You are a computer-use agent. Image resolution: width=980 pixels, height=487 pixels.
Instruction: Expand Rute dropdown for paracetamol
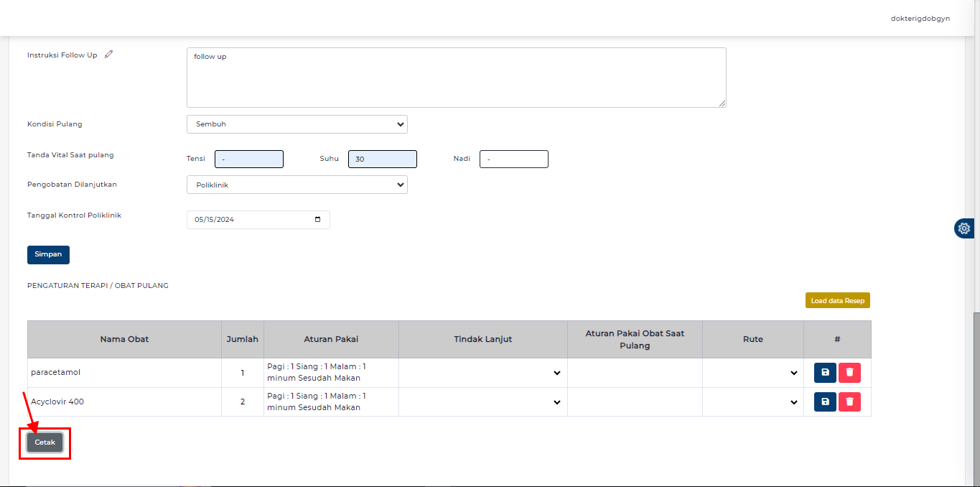752,373
